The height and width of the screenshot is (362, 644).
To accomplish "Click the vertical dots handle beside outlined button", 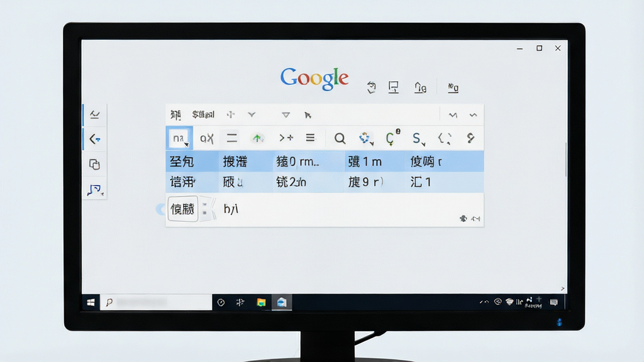I will pyautogui.click(x=204, y=209).
